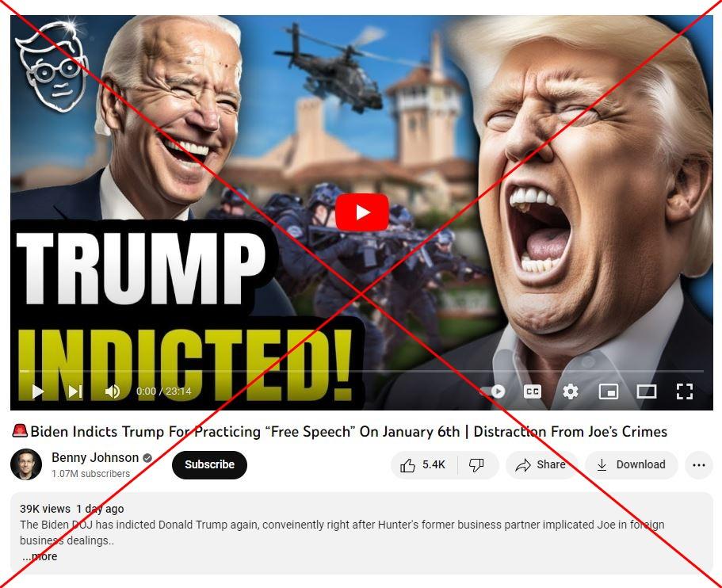
Task: Expand description with ...more
Action: [40, 556]
